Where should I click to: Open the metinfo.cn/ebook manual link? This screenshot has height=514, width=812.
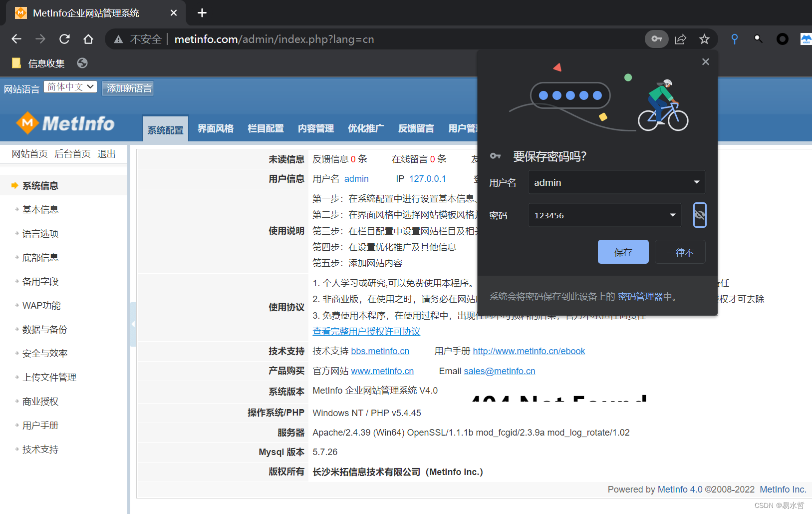tap(529, 351)
